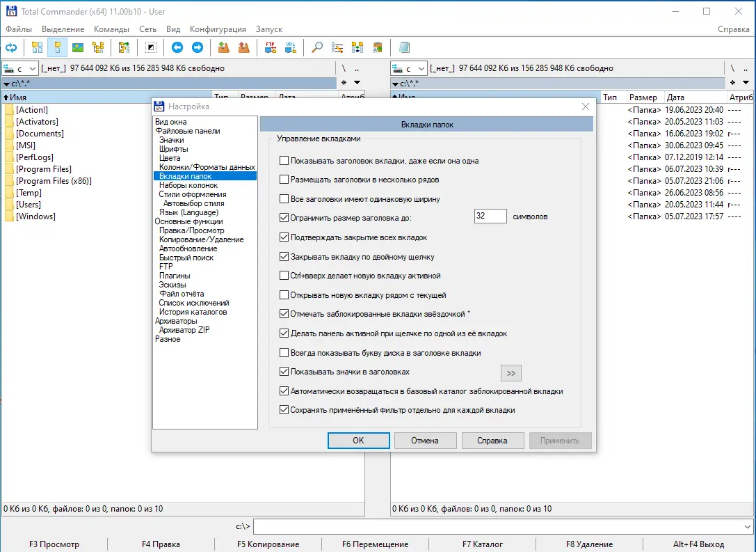The width and height of the screenshot is (756, 552).
Task: Click F7 Каталог function button
Action: coord(482,544)
